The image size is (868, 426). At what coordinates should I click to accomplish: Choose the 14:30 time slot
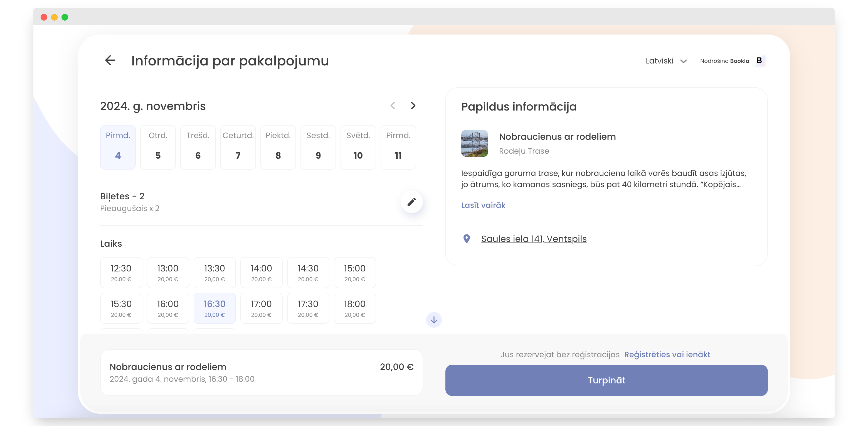point(308,273)
